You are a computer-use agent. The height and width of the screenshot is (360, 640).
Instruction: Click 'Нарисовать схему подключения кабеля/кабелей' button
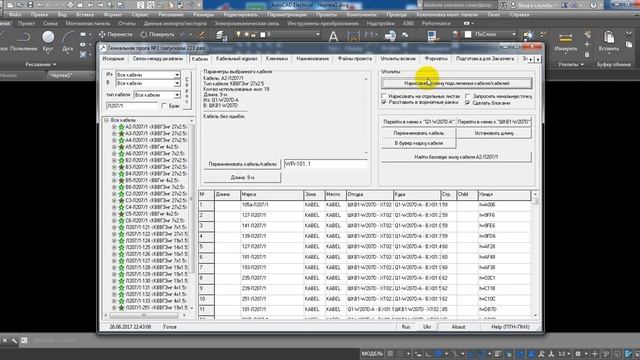456,83
